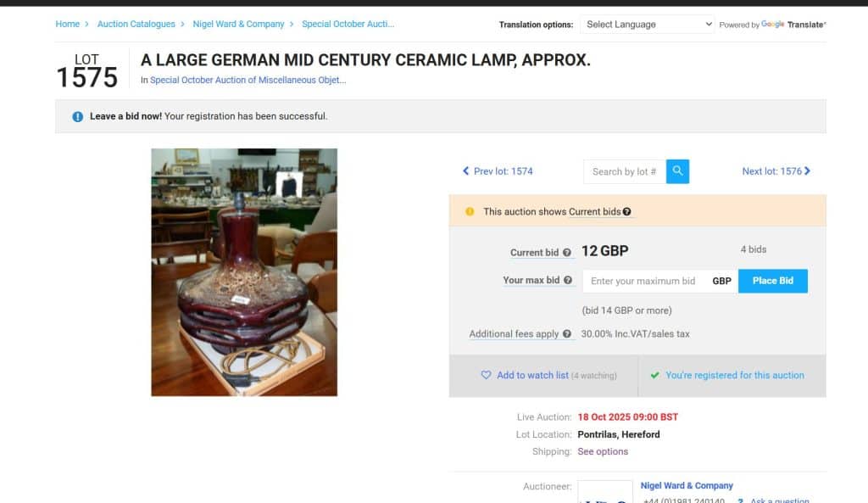Image resolution: width=868 pixels, height=503 pixels.
Task: Click the blue info icon in banner
Action: click(78, 116)
